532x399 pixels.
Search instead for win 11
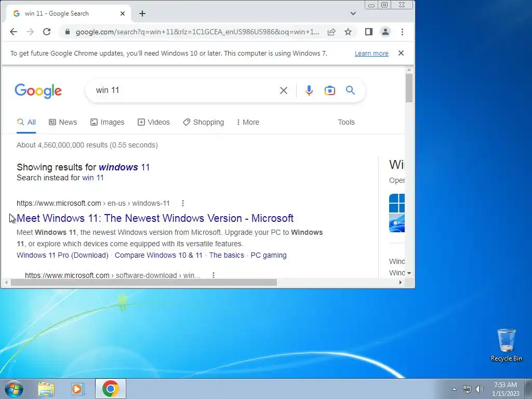[93, 178]
